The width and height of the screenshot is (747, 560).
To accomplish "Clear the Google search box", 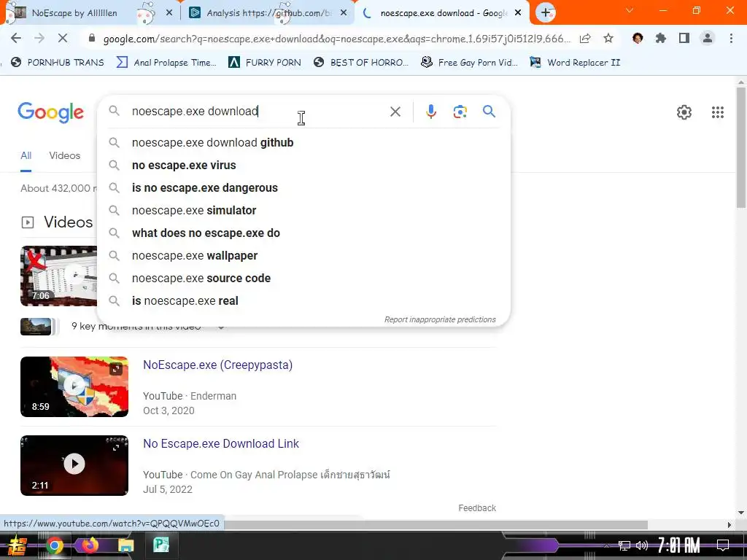I will tap(395, 112).
